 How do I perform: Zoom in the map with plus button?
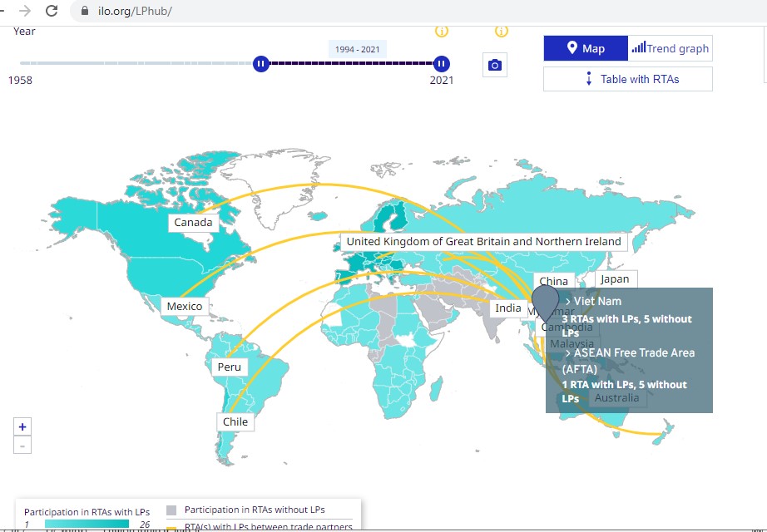point(22,426)
